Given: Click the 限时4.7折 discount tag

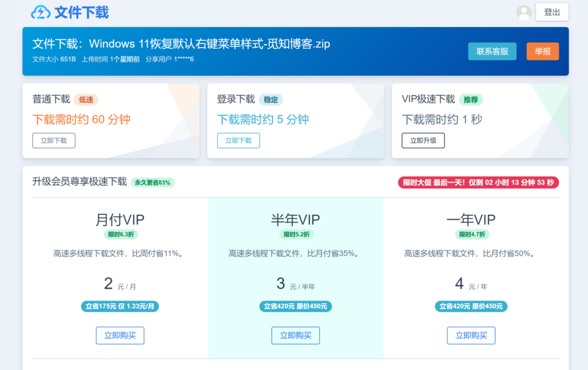Looking at the screenshot, I should (472, 234).
